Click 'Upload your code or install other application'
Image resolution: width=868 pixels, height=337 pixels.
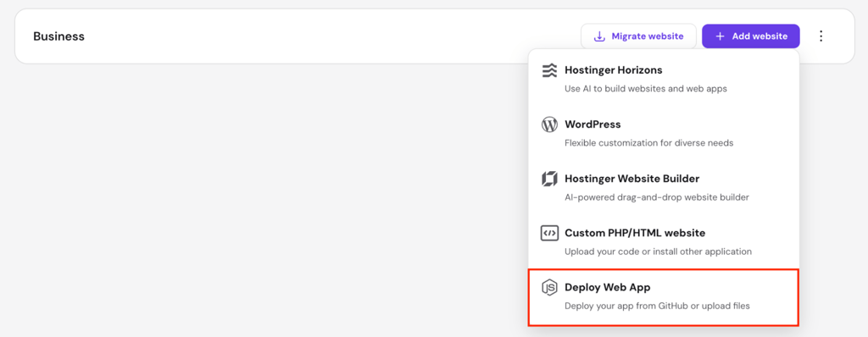click(658, 251)
